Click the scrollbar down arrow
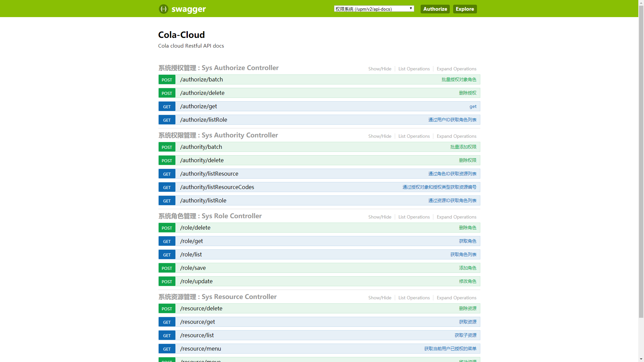Image resolution: width=644 pixels, height=362 pixels. [x=641, y=359]
